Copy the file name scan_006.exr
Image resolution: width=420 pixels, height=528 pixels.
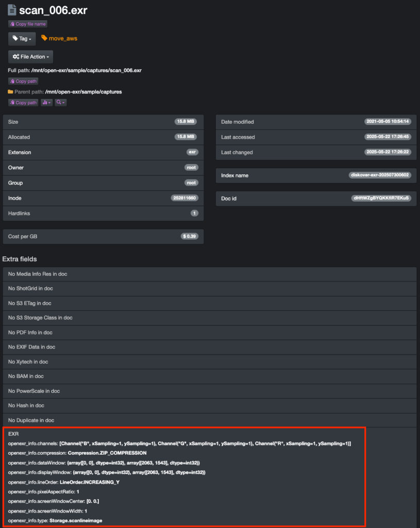click(27, 24)
